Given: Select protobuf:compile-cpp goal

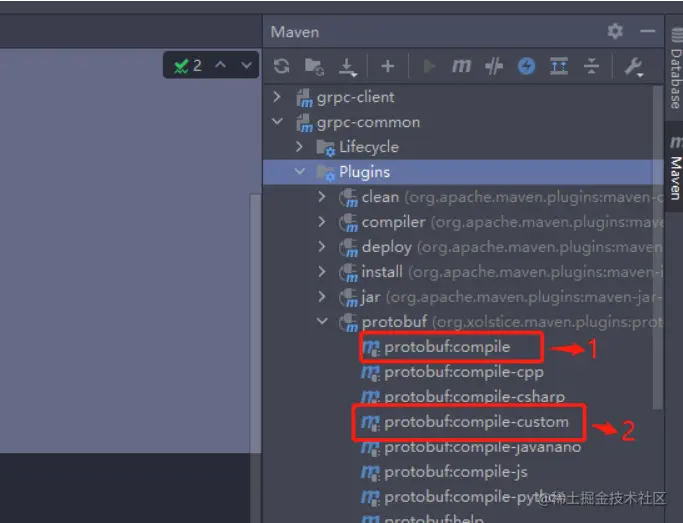Looking at the screenshot, I should tap(464, 372).
